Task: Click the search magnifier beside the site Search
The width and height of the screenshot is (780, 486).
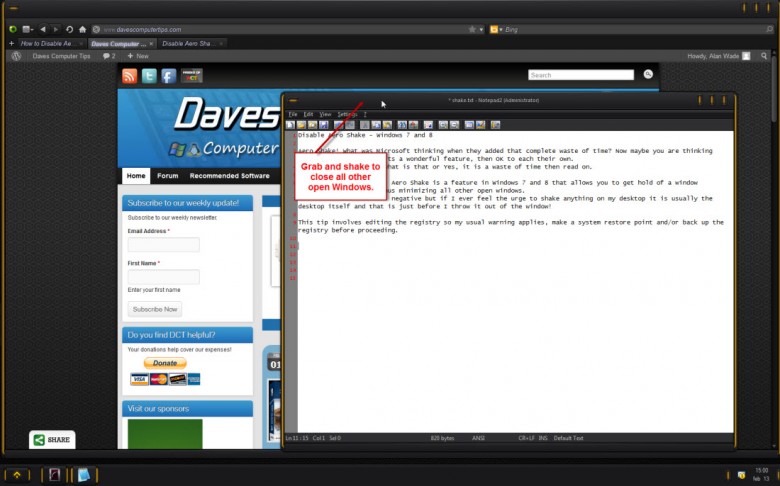Action: point(648,74)
